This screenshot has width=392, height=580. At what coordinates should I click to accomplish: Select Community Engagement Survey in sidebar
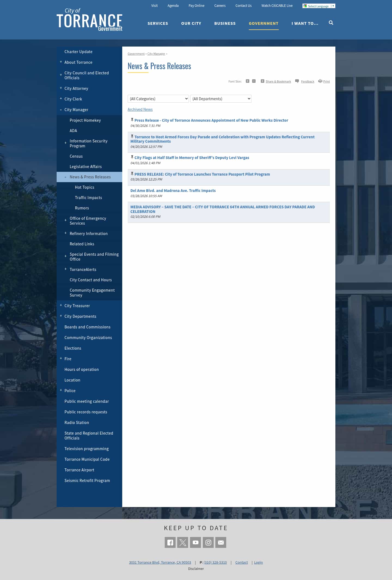(92, 293)
